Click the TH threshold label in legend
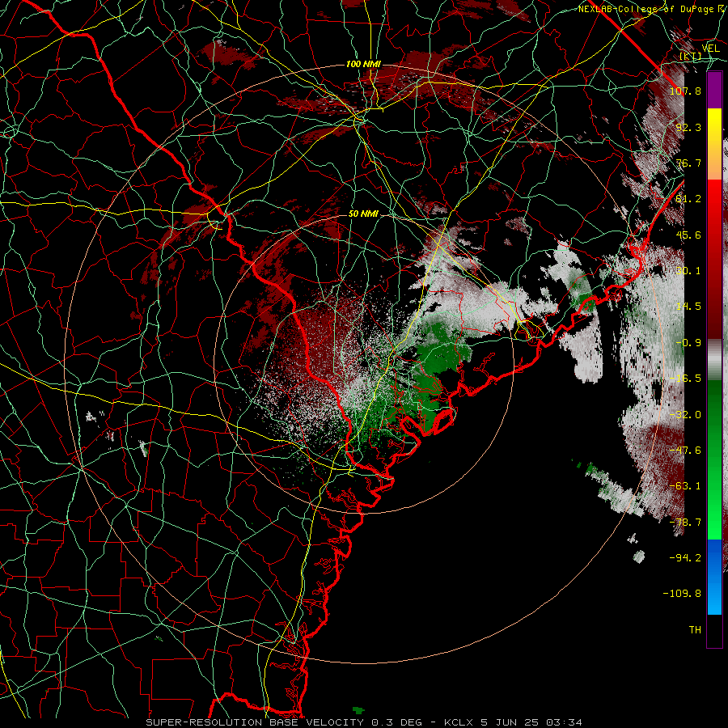Screen dimensions: 728x728 [695, 630]
